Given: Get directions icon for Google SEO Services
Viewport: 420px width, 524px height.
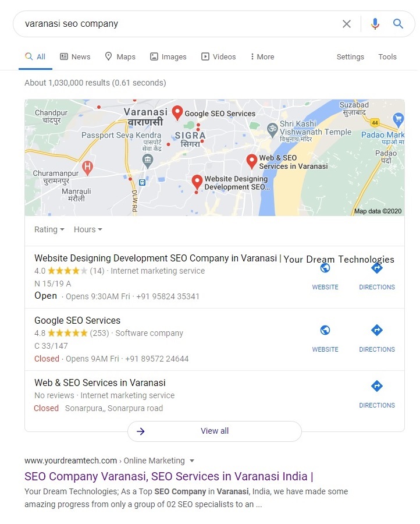Looking at the screenshot, I should (377, 330).
